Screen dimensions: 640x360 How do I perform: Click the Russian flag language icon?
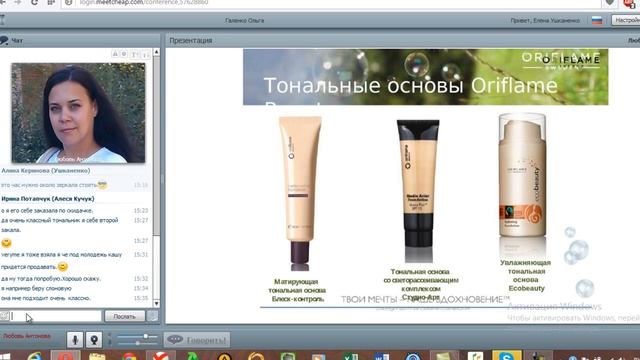pyautogui.click(x=597, y=20)
